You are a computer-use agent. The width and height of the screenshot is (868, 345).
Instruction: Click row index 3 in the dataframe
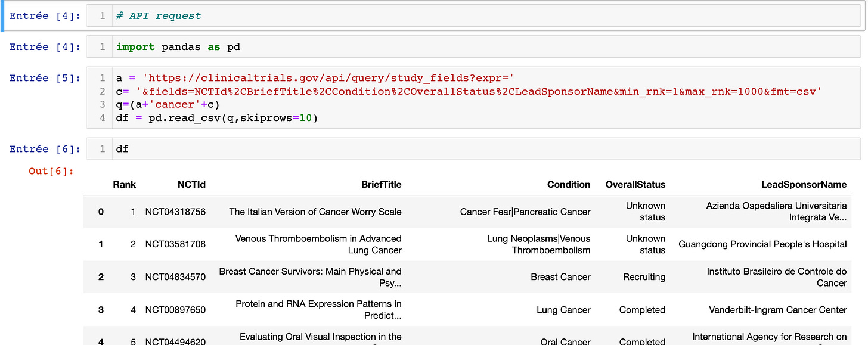[101, 310]
